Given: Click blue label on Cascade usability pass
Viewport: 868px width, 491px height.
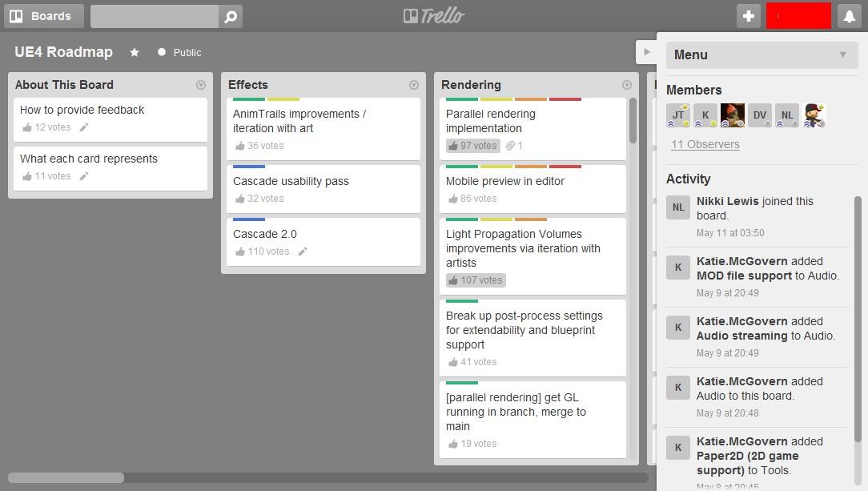Looking at the screenshot, I should 248,167.
